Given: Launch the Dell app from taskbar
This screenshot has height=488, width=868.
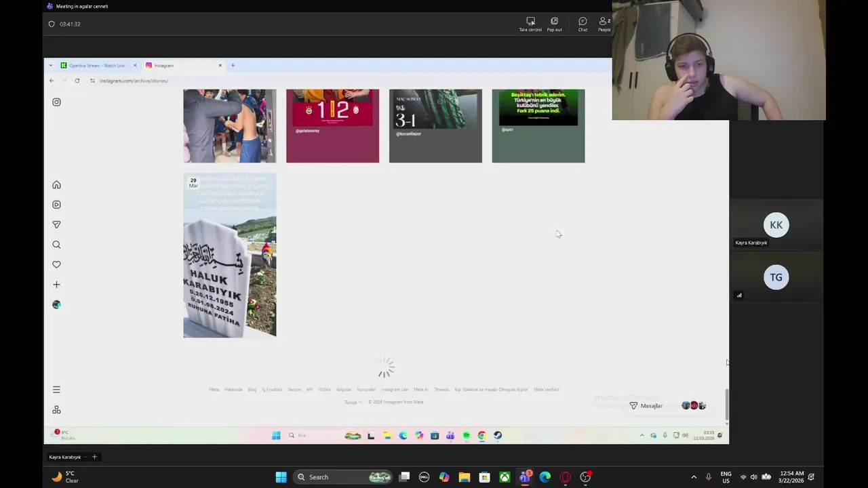Looking at the screenshot, I should pos(424,477).
